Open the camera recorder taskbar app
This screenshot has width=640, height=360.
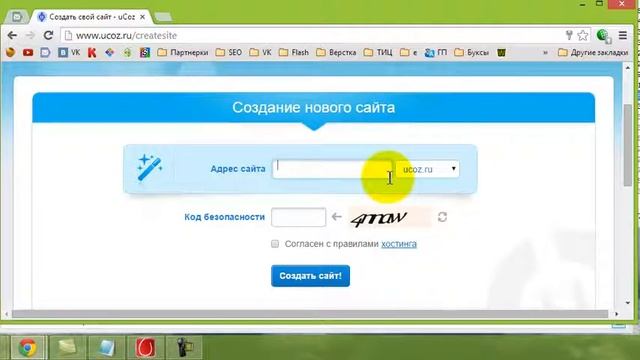click(x=184, y=348)
